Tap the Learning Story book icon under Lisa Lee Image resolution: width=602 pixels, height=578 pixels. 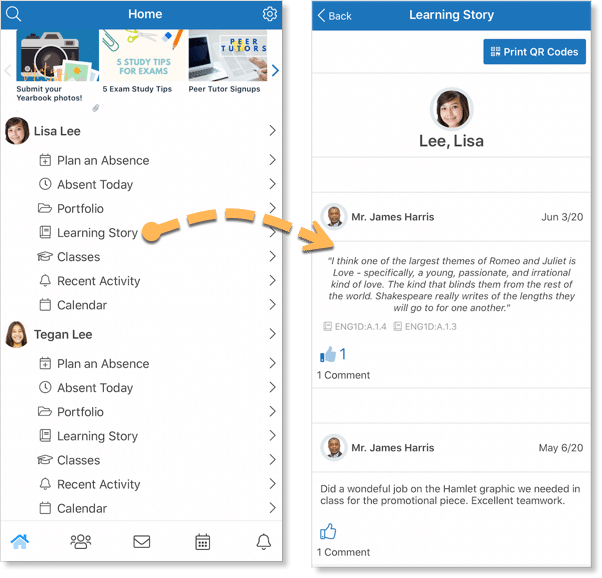45,232
